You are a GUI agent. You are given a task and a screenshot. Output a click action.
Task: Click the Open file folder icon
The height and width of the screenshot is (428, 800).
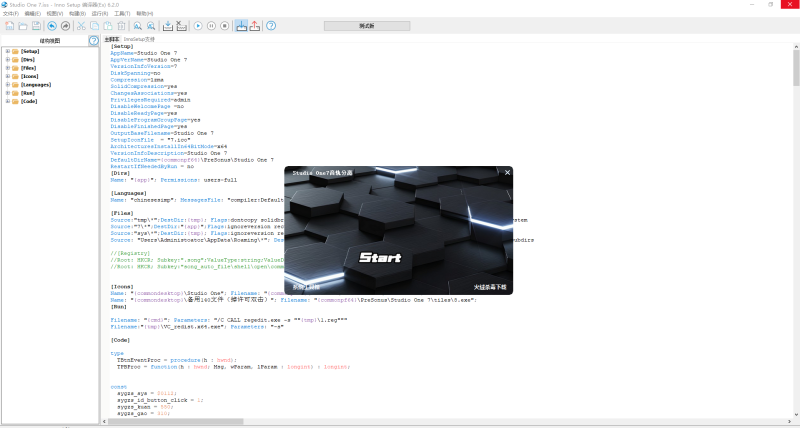click(23, 26)
